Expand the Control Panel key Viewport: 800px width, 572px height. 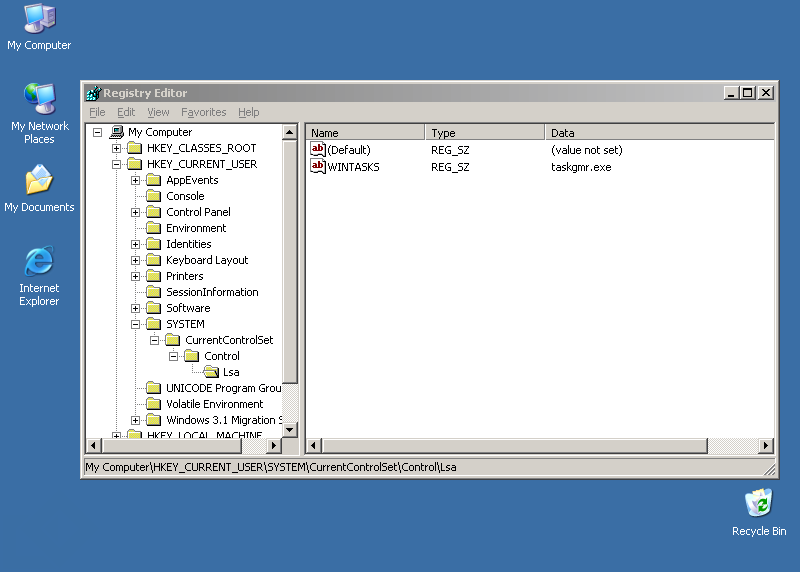tap(135, 212)
